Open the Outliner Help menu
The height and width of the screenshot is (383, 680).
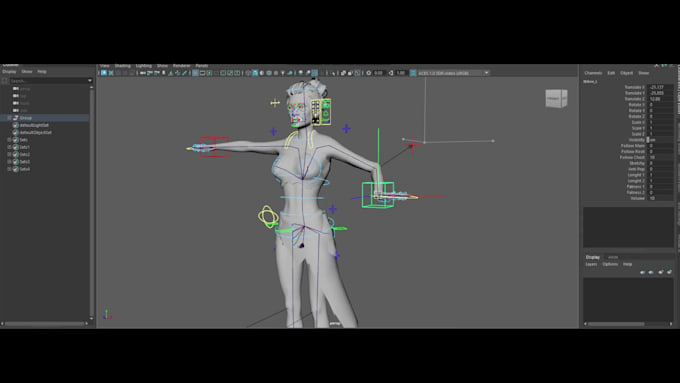coord(42,72)
